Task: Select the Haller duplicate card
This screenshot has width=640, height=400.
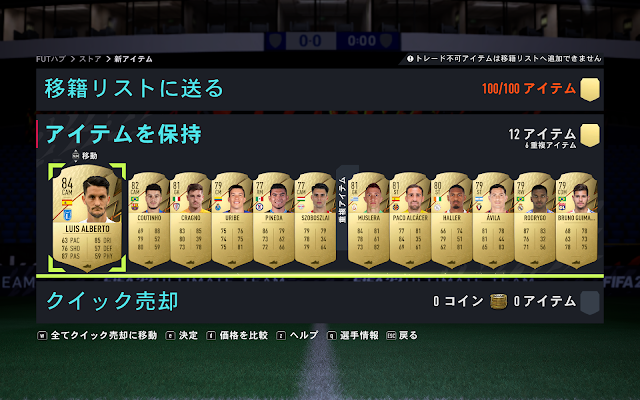Action: pyautogui.click(x=452, y=220)
